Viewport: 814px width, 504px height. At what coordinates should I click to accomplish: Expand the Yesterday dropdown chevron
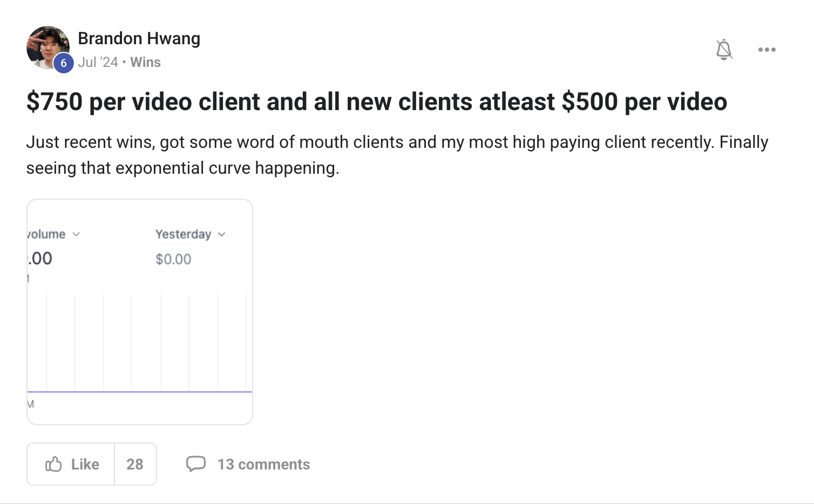click(x=221, y=234)
